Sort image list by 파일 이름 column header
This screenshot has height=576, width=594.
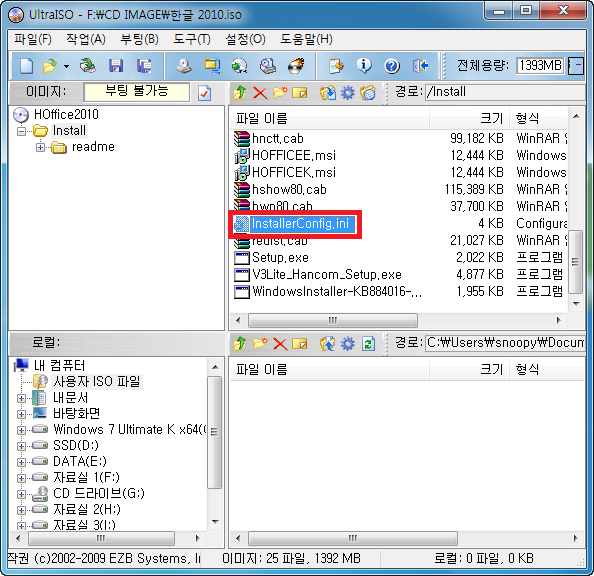coord(330,119)
